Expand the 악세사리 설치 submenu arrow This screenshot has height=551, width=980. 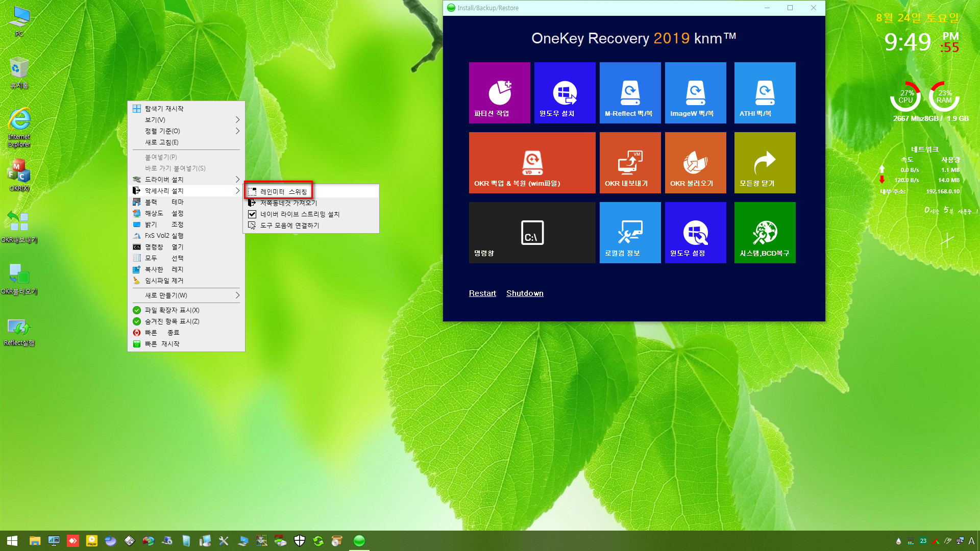(237, 191)
